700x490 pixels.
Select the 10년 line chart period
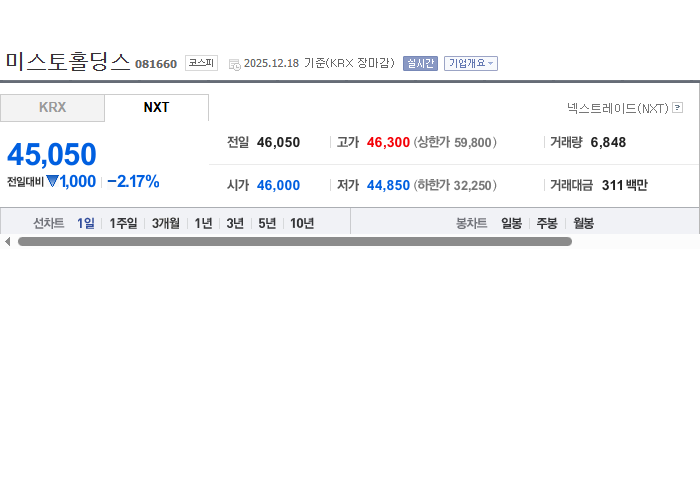302,223
